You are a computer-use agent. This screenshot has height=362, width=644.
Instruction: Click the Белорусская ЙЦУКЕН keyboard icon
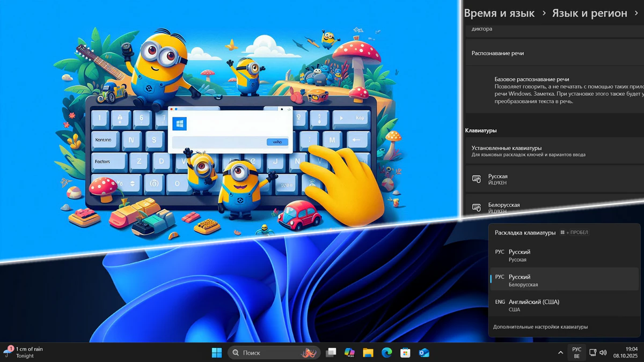point(475,208)
